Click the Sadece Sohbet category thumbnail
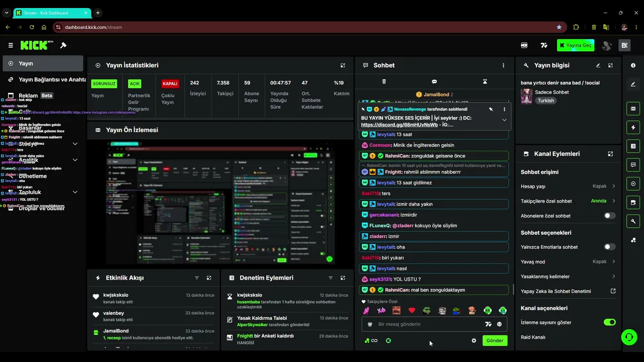Screen dimensions: 644x362 [527, 96]
